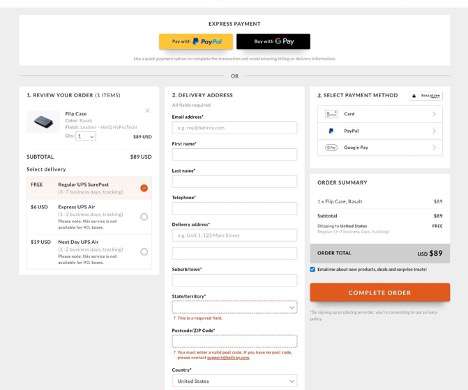Click the PayPal logo icon in payment methods
Image resolution: width=468 pixels, height=390 pixels.
[331, 131]
